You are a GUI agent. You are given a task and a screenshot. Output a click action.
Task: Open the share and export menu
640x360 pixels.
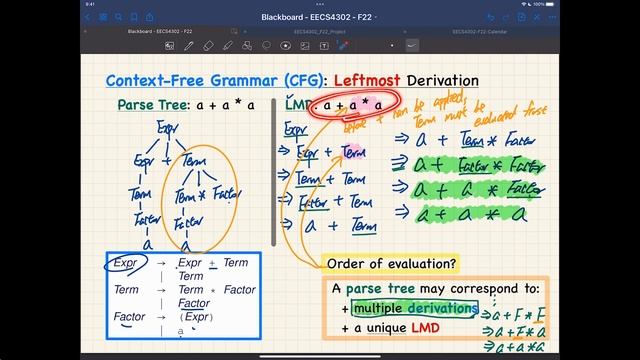(x=149, y=17)
